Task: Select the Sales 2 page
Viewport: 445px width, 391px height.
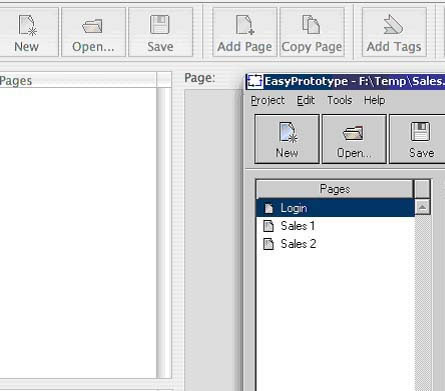Action: coord(335,244)
